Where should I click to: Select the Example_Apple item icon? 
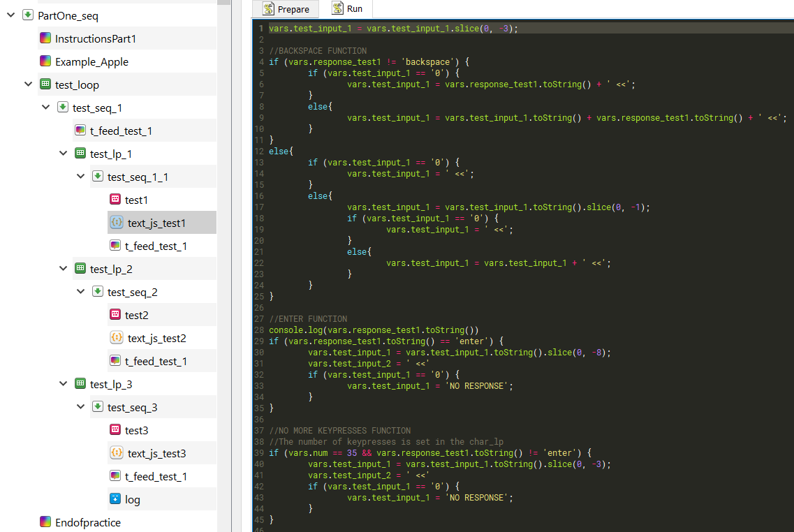click(x=46, y=61)
